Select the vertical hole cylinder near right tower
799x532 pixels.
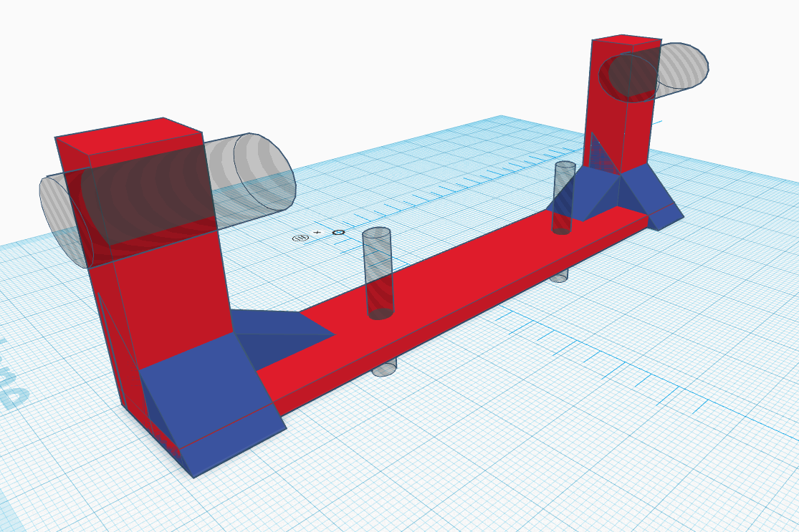click(x=563, y=198)
